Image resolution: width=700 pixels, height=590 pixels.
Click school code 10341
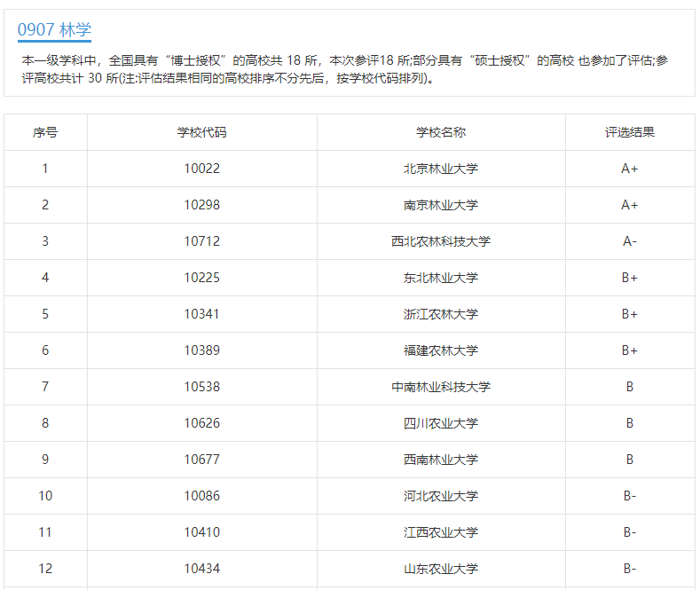(x=201, y=314)
